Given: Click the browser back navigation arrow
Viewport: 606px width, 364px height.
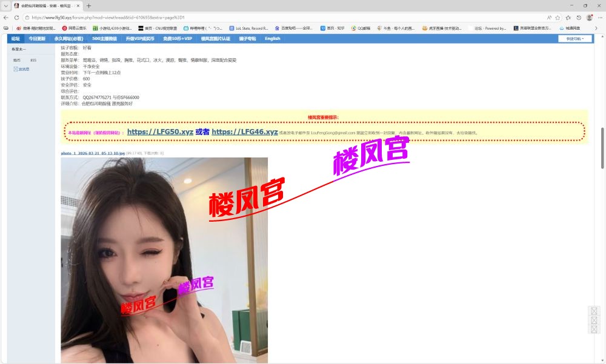Looking at the screenshot, I should coord(6,18).
